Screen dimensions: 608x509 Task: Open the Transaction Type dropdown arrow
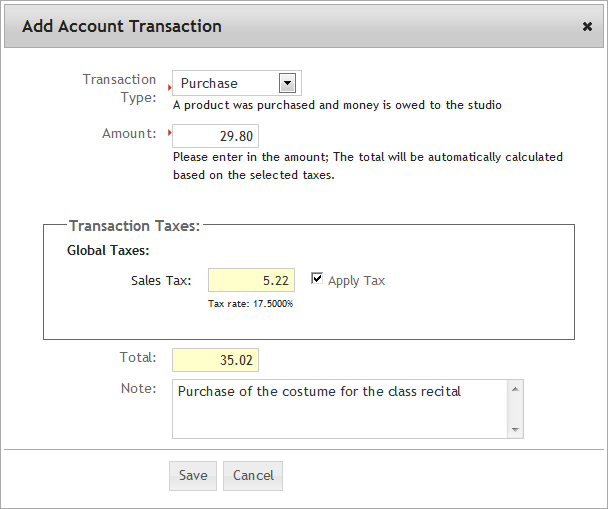point(287,83)
